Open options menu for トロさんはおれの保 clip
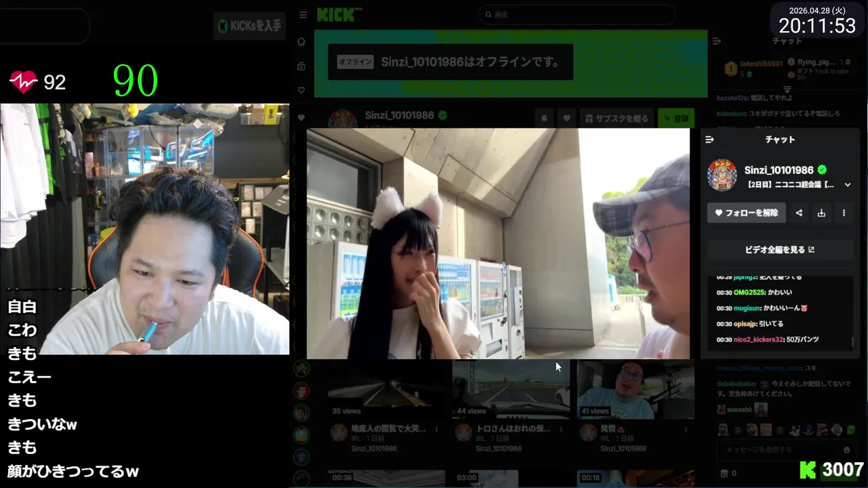868x488 pixels. 561,429
